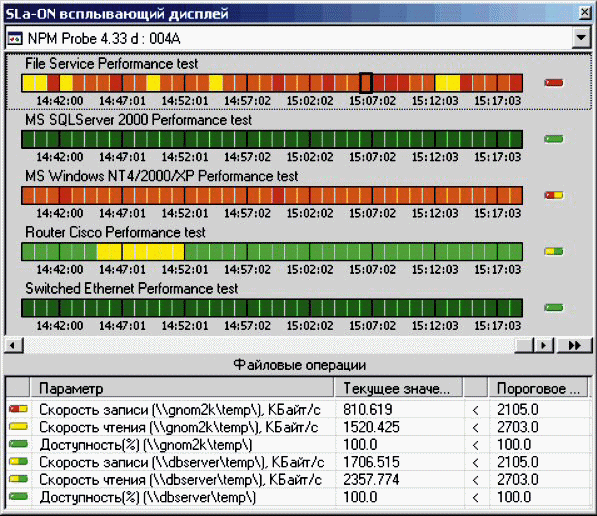Click the NPM Probe icon in combo box
The image size is (597, 516).
click(15, 39)
